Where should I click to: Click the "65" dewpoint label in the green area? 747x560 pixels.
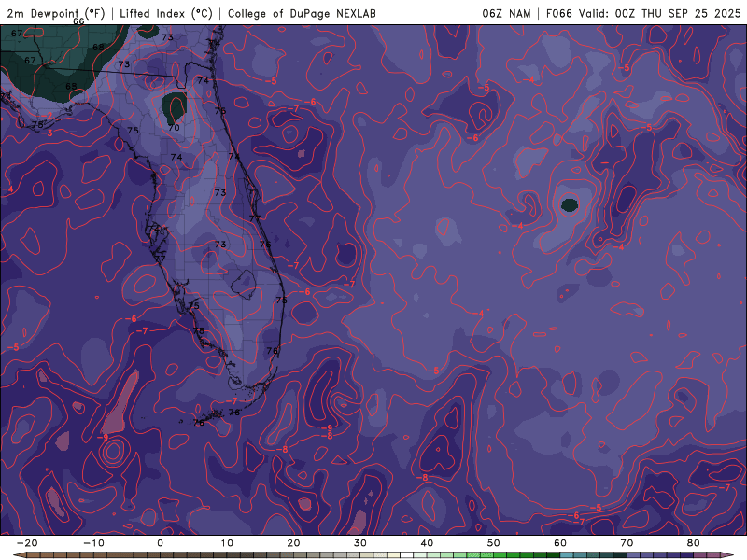coord(71,86)
